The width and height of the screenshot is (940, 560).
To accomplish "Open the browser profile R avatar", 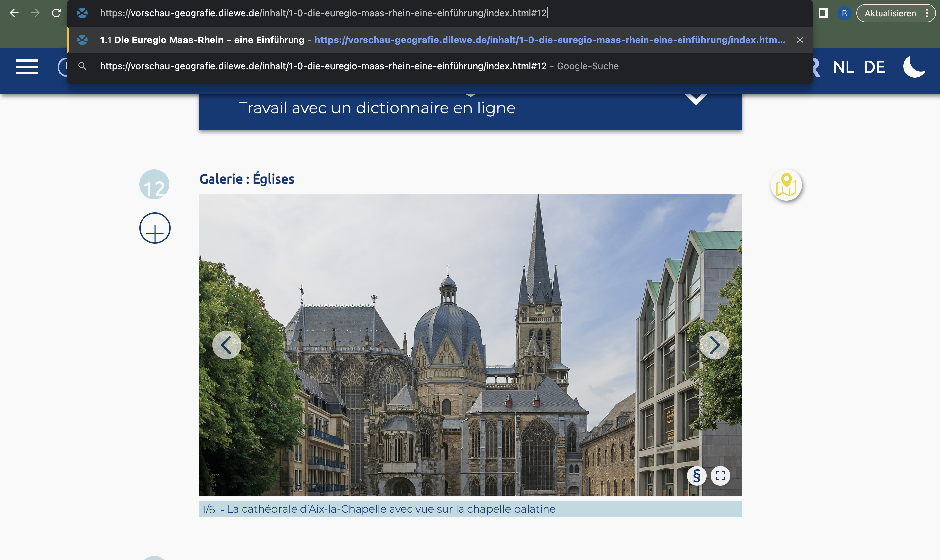I will tap(844, 13).
